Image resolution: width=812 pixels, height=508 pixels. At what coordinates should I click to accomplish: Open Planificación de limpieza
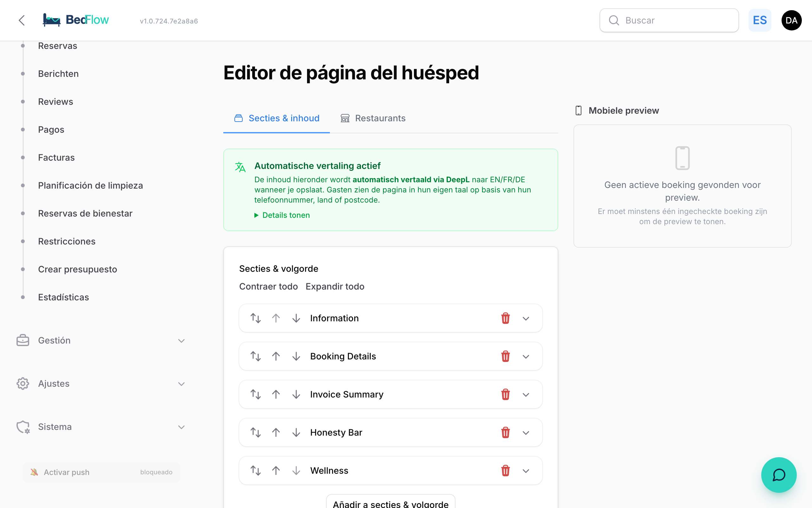[x=90, y=185]
